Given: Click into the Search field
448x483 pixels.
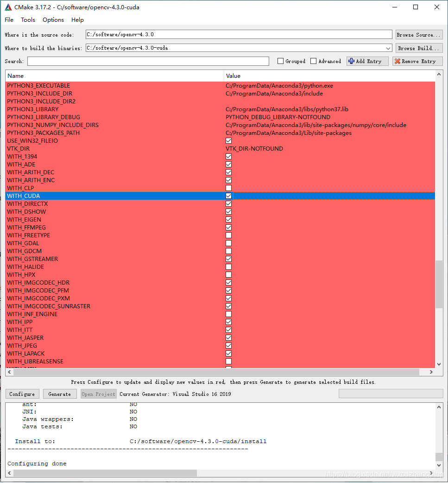Looking at the screenshot, I should 148,61.
